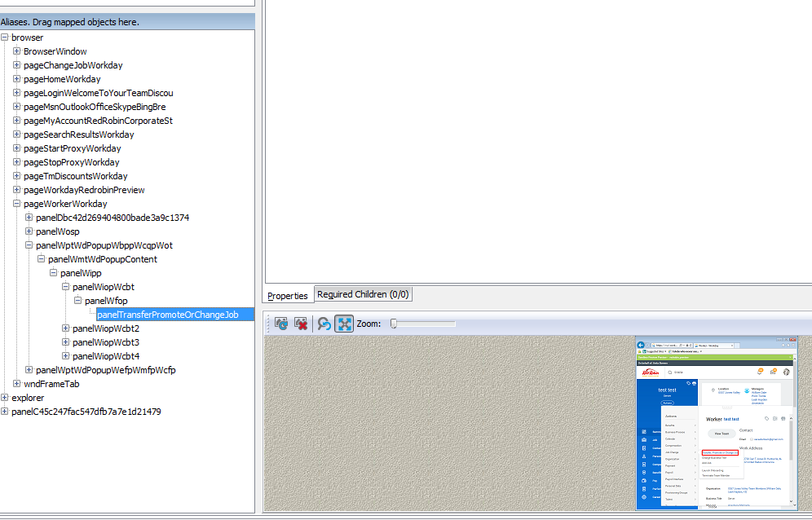Viewport: 812px width, 520px height.
Task: Switch to the Properties tab
Action: (x=288, y=295)
